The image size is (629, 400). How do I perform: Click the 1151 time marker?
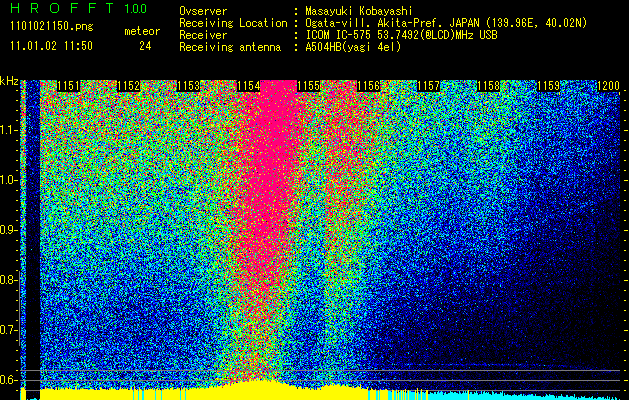click(69, 86)
